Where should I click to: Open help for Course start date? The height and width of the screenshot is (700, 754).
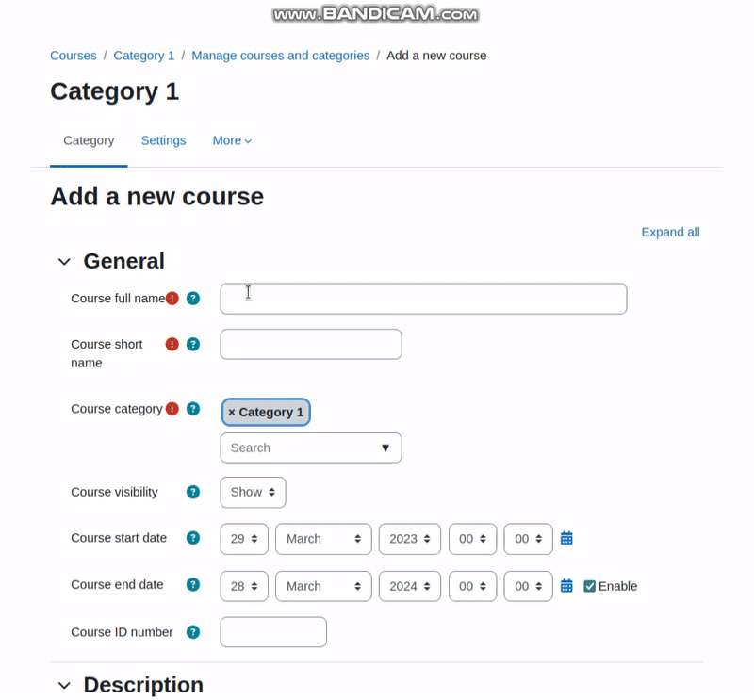pos(193,538)
